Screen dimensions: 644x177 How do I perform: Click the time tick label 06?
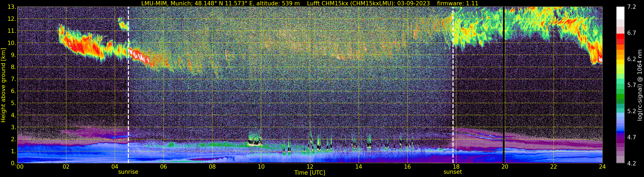pos(164,167)
